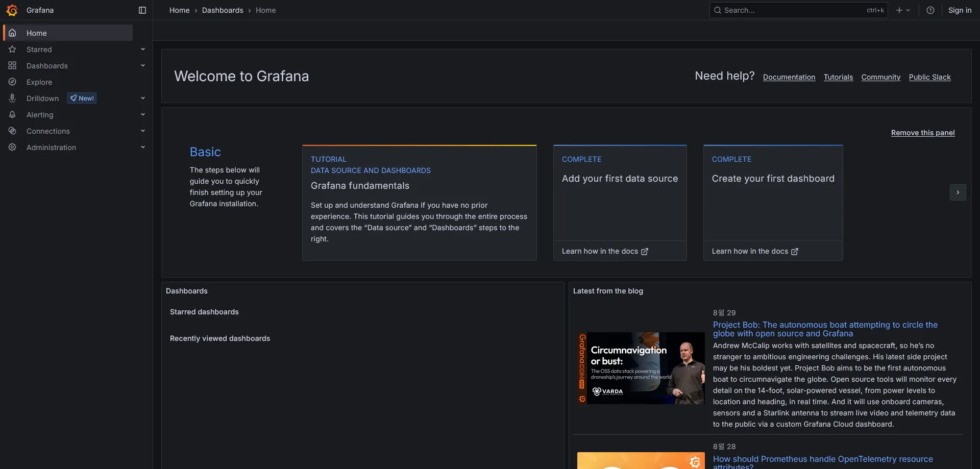
Task: Open the Documentation help link
Action: [789, 77]
